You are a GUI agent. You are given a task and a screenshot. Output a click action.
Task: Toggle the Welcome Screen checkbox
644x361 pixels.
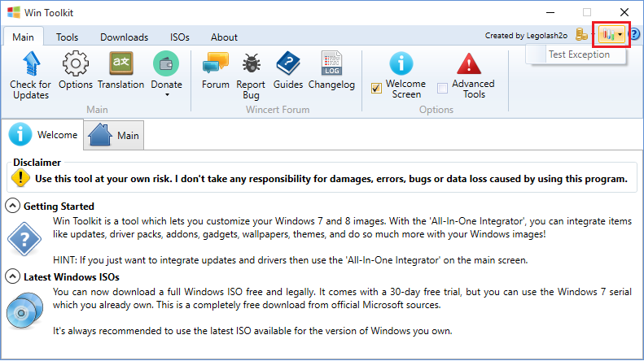pyautogui.click(x=376, y=88)
